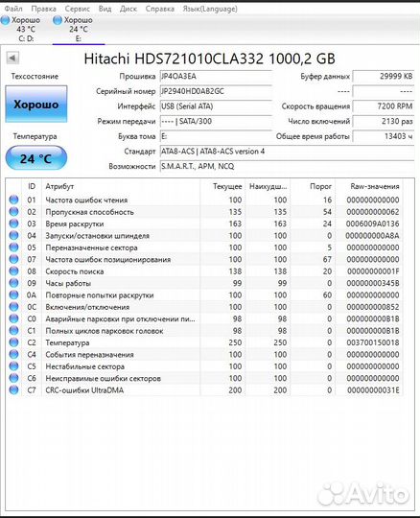Viewport: 420px width, 518px height.
Task: Click status icon for attribute 01
Action: pyautogui.click(x=13, y=200)
